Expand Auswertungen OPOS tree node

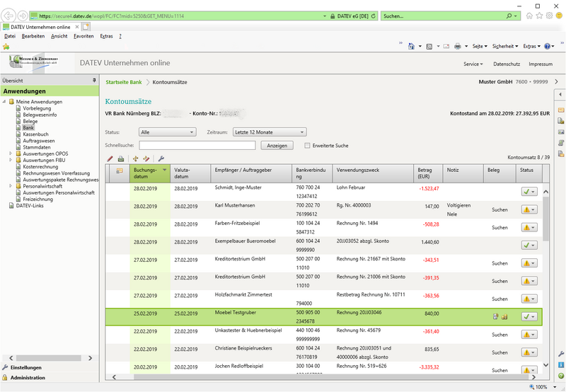pos(11,154)
